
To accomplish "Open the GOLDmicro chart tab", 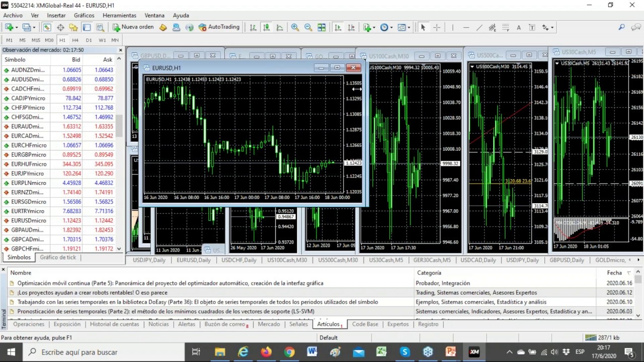I will pyautogui.click(x=610, y=260).
